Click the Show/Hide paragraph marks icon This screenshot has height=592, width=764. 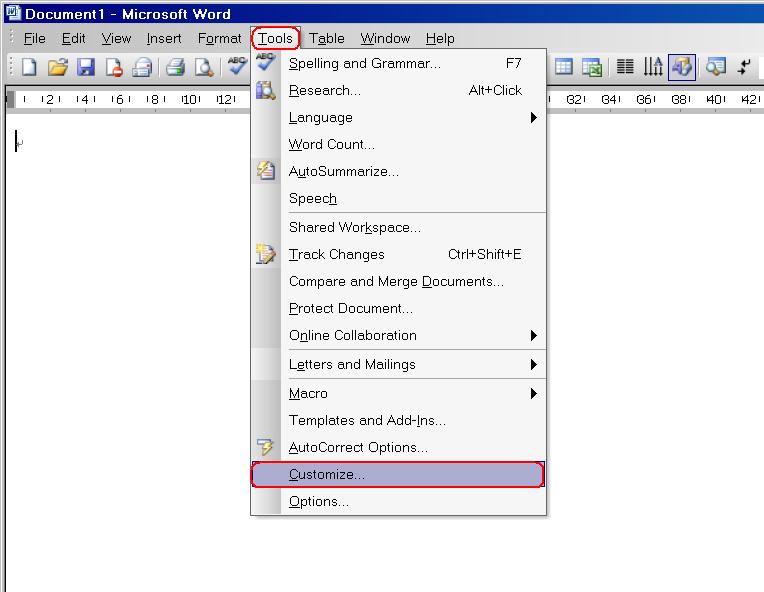coord(744,67)
